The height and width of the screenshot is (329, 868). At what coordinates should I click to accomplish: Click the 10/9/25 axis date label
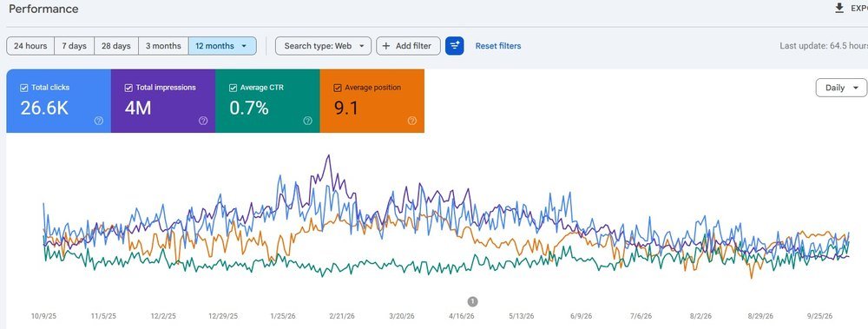[43, 316]
